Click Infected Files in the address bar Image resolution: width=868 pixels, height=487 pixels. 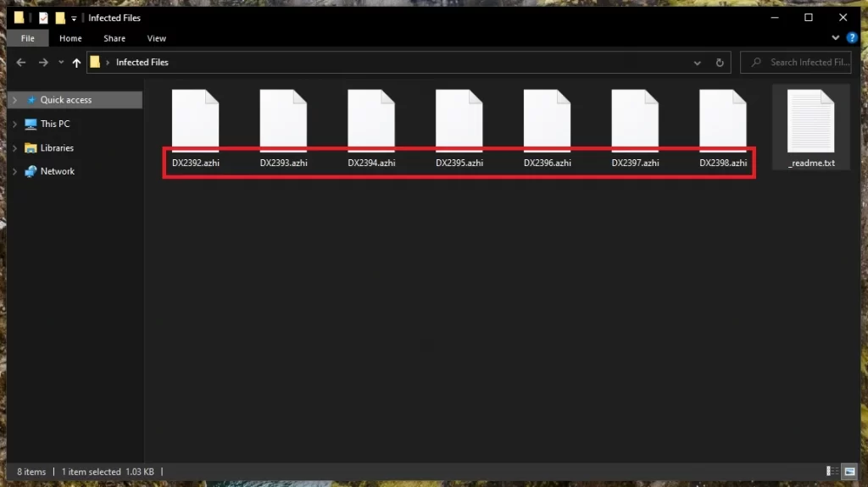tap(142, 62)
